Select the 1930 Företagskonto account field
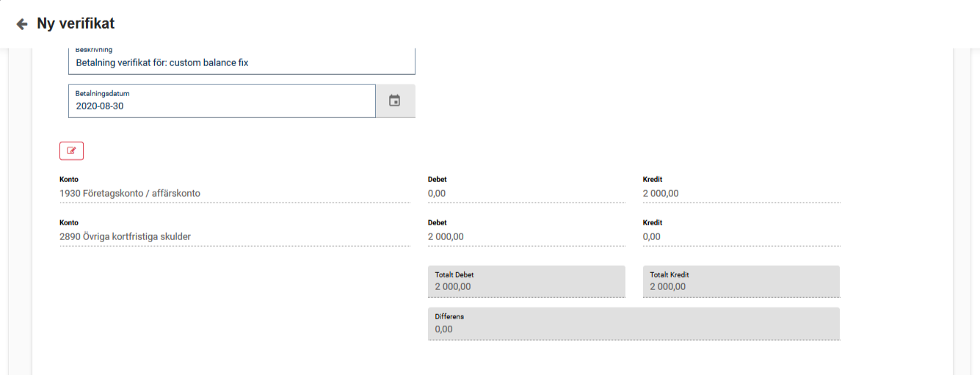Viewport: 980px width, 375px height. tap(233, 194)
